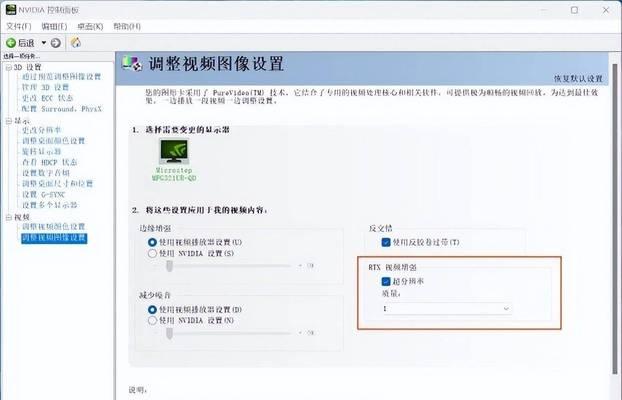The height and width of the screenshot is (400, 622).
Task: Click the 减少噪音 slider handle
Action: [x=169, y=333]
